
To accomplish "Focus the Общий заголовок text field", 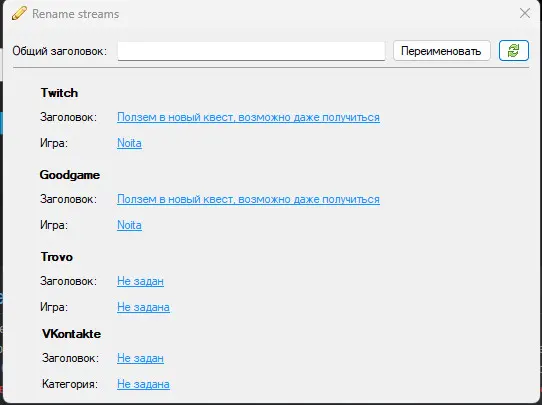I will [251, 51].
